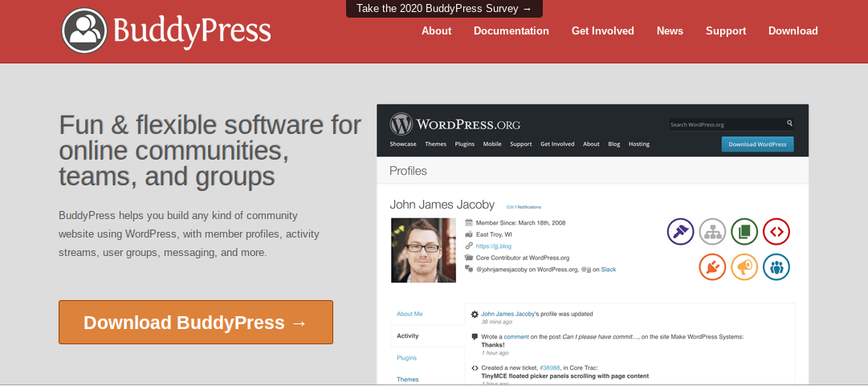Open the Documentation menu item
This screenshot has height=386, width=868.
point(511,31)
